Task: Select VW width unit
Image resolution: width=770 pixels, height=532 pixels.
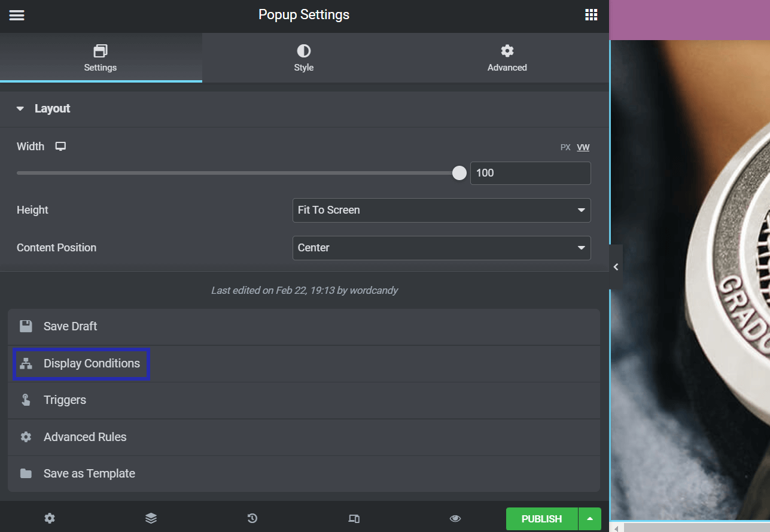Action: pyautogui.click(x=583, y=147)
